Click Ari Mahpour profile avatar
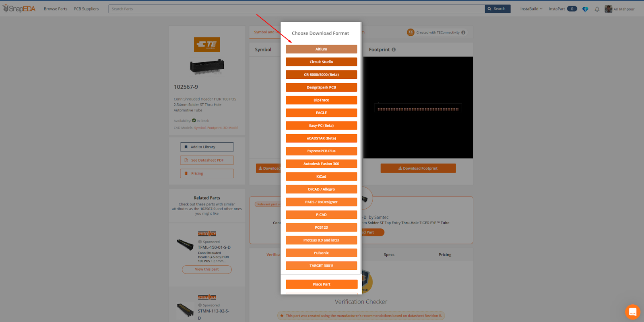This screenshot has height=322, width=644. tap(608, 9)
